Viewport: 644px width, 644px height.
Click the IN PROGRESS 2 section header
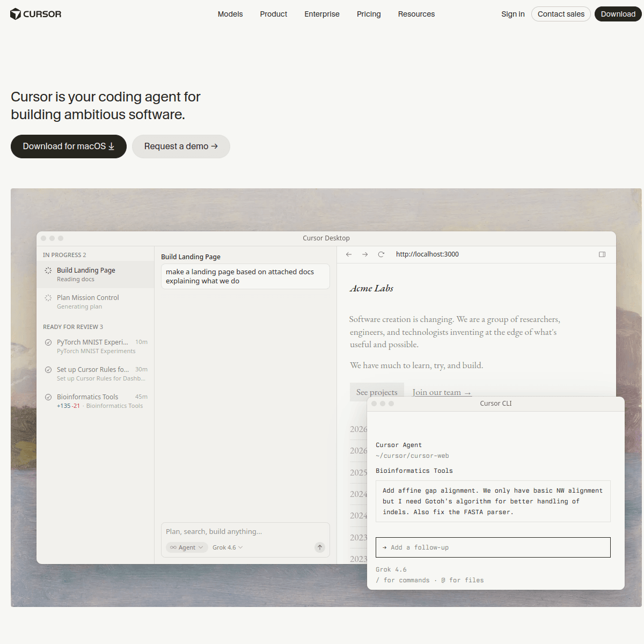tap(64, 255)
